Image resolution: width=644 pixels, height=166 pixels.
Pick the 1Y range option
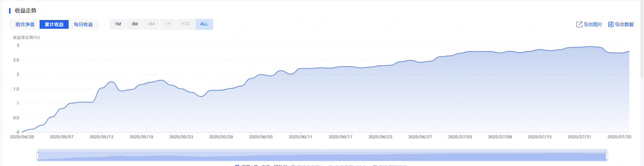tap(168, 24)
